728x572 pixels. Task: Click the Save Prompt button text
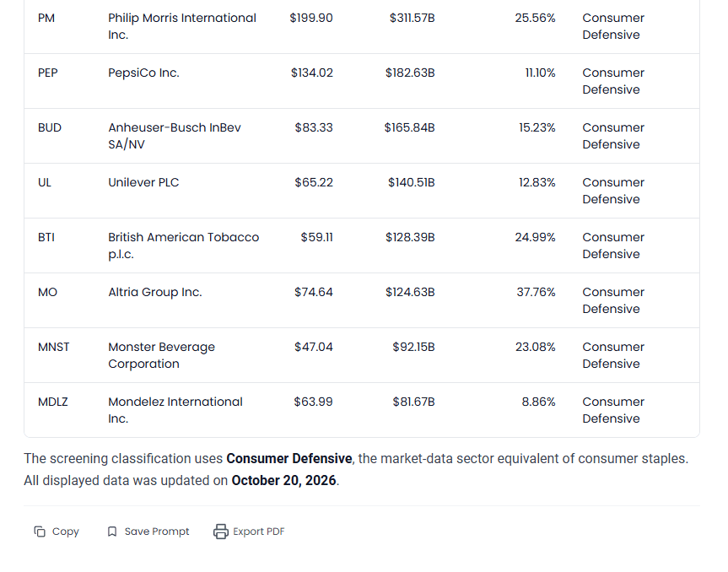coord(157,532)
